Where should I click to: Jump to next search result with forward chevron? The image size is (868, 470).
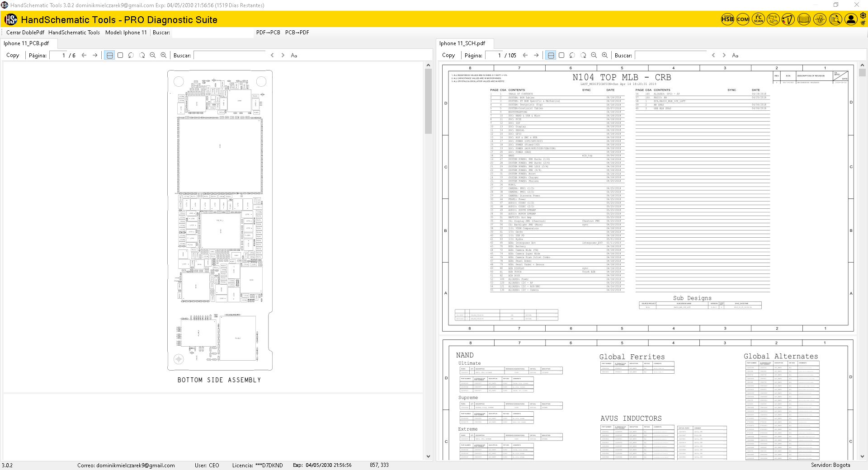pyautogui.click(x=283, y=55)
